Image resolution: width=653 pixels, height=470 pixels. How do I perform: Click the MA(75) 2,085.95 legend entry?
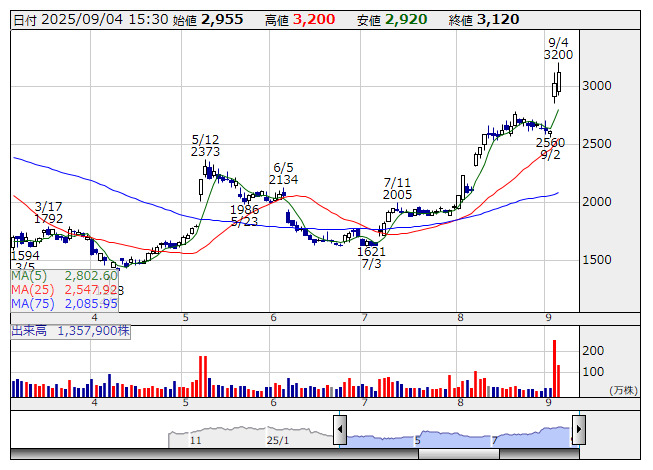(x=64, y=304)
